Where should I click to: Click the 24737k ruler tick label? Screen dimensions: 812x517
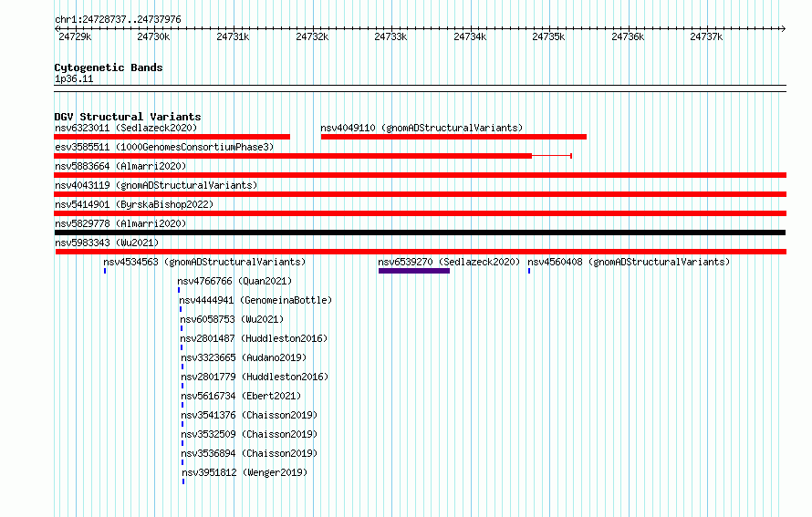706,36
